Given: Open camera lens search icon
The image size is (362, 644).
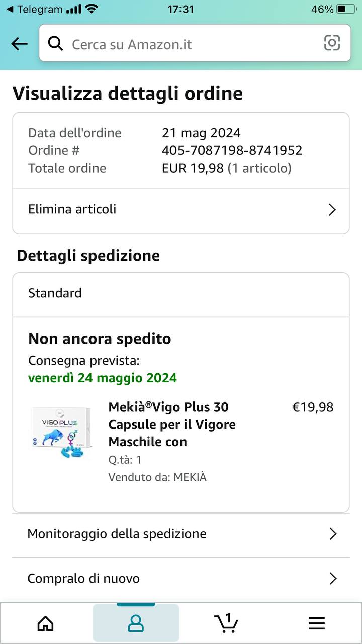Looking at the screenshot, I should pyautogui.click(x=332, y=43).
